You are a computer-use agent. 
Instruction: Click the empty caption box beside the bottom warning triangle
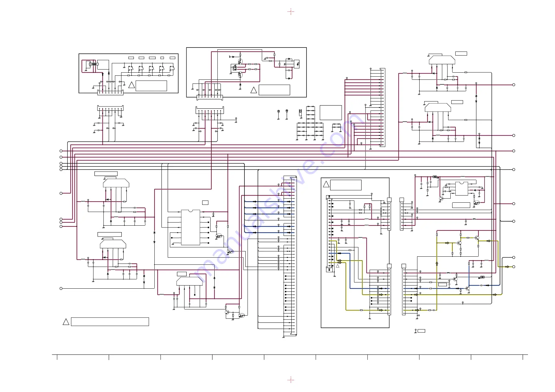click(110, 322)
